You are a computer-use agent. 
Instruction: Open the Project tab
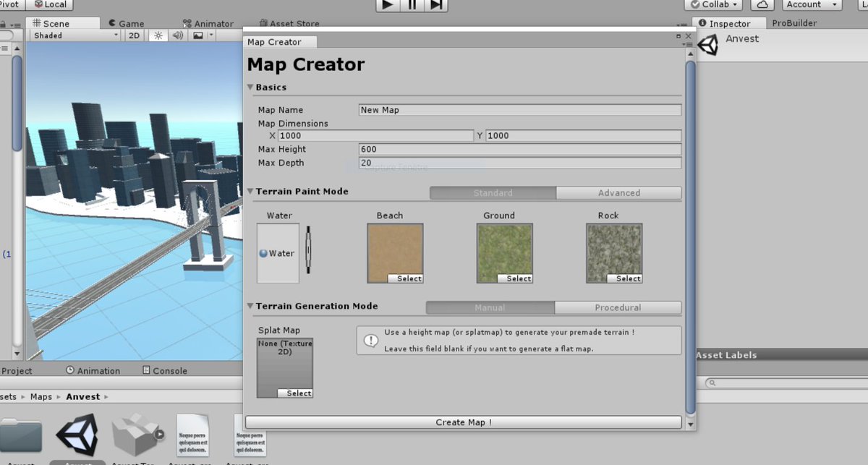coord(16,371)
